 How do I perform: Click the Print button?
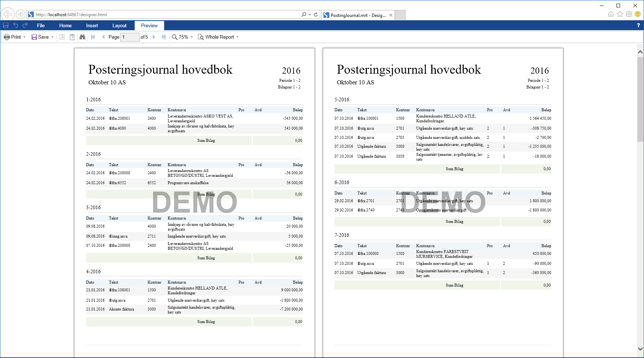[13, 37]
